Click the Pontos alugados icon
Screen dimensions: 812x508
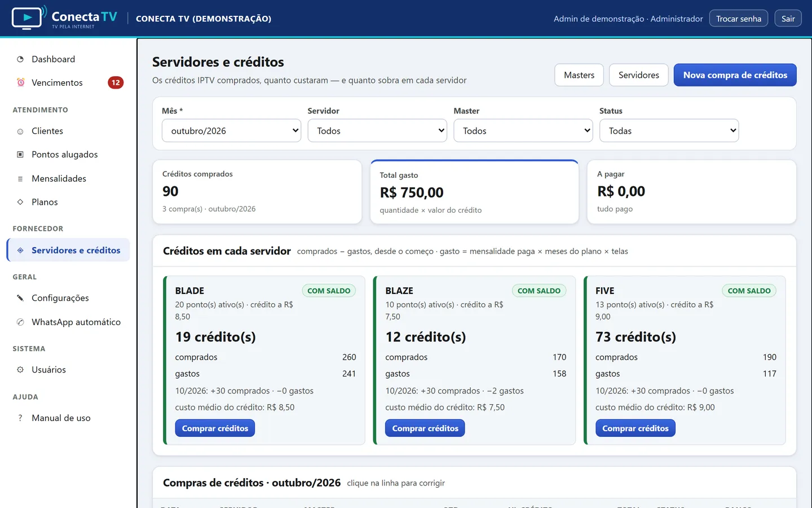[20, 155]
